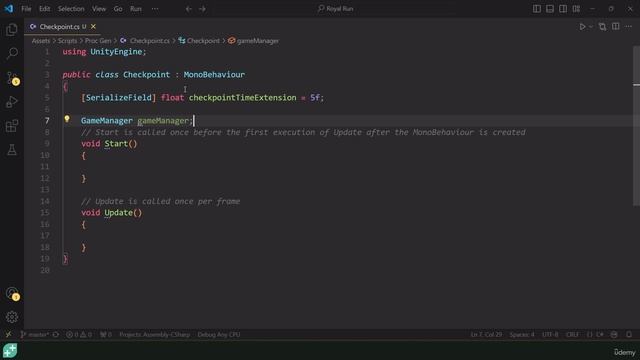
Task: Toggle the secondary side bar layout icon
Action: [563, 9]
